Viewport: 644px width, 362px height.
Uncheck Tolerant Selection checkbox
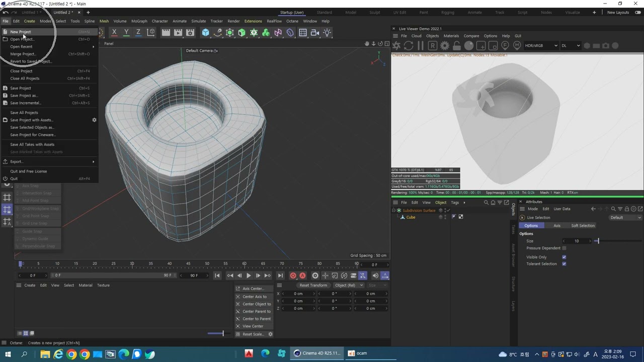tap(564, 264)
